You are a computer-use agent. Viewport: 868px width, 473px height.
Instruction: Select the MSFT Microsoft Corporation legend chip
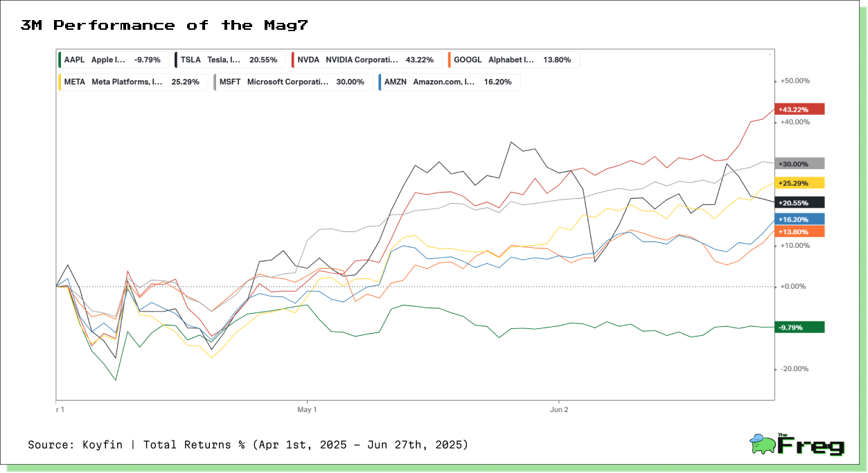click(x=293, y=82)
